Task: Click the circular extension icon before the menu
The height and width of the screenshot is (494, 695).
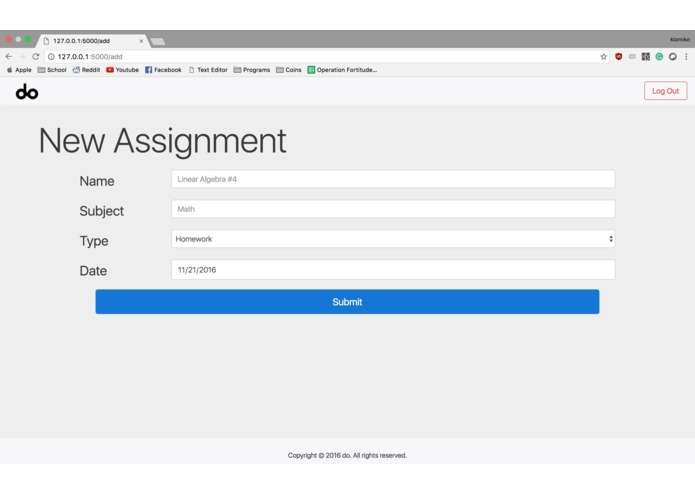Action: (673, 56)
